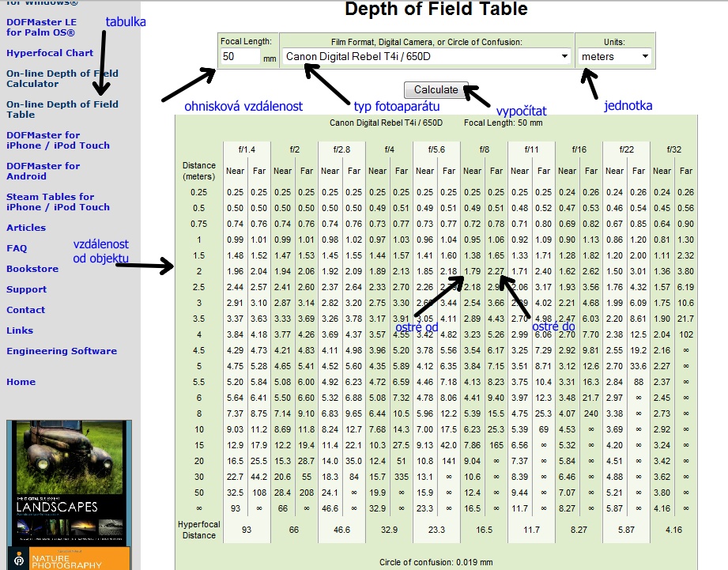Open the Hyperfocal Chart link
The image size is (728, 570).
tap(50, 53)
